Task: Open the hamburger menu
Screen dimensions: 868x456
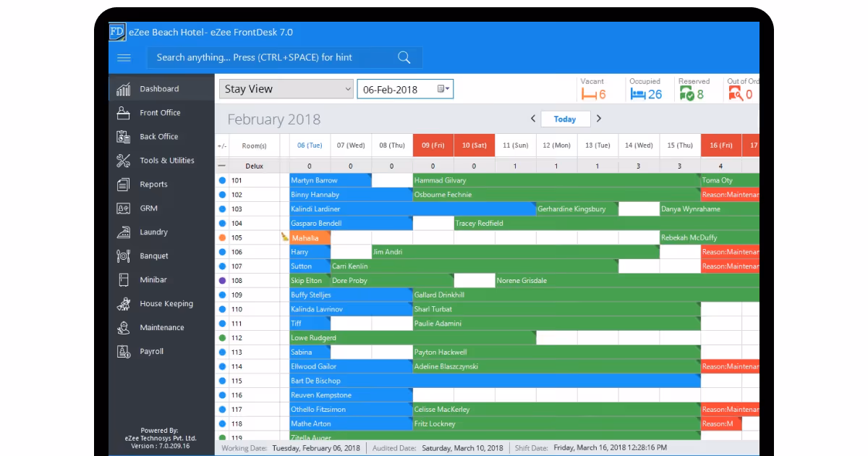Action: [124, 58]
